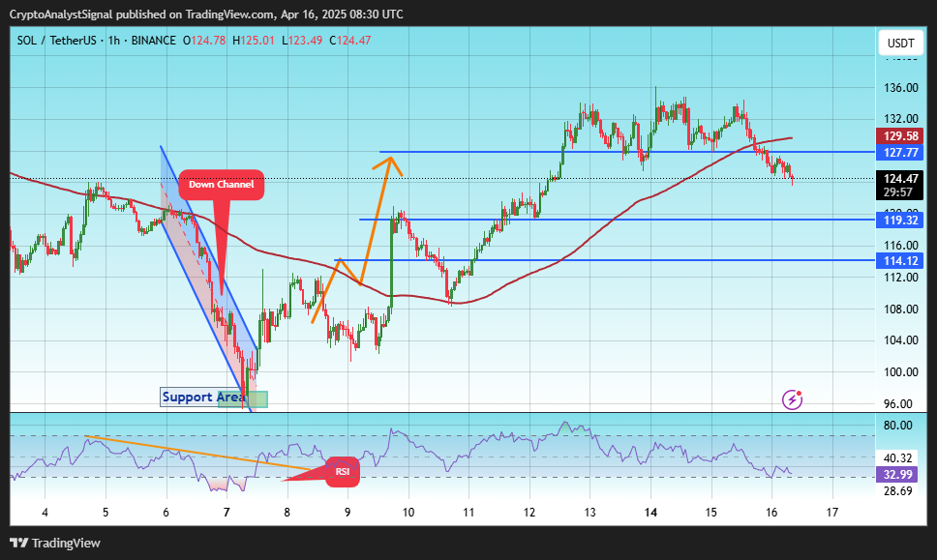Viewport: 937px width, 560px height.
Task: Select the blue 127.77 price level label
Action: tap(900, 152)
